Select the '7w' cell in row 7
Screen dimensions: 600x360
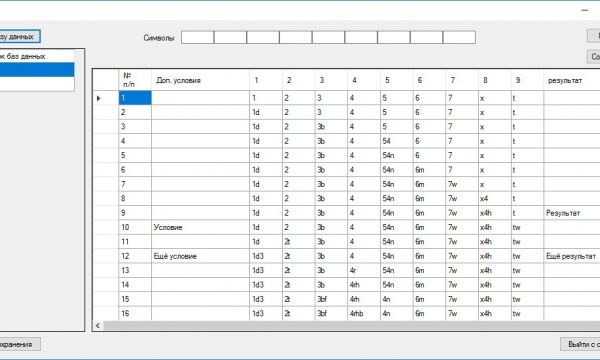pyautogui.click(x=462, y=184)
